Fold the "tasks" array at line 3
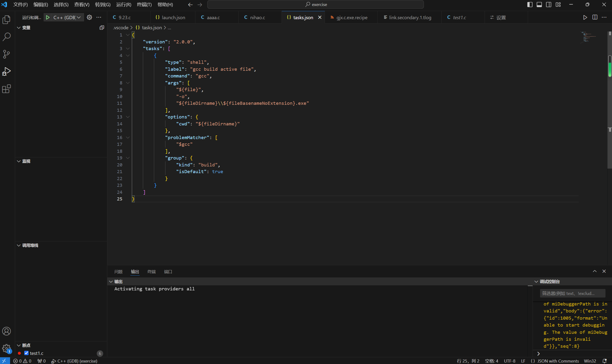This screenshot has height=364, width=612. click(128, 49)
